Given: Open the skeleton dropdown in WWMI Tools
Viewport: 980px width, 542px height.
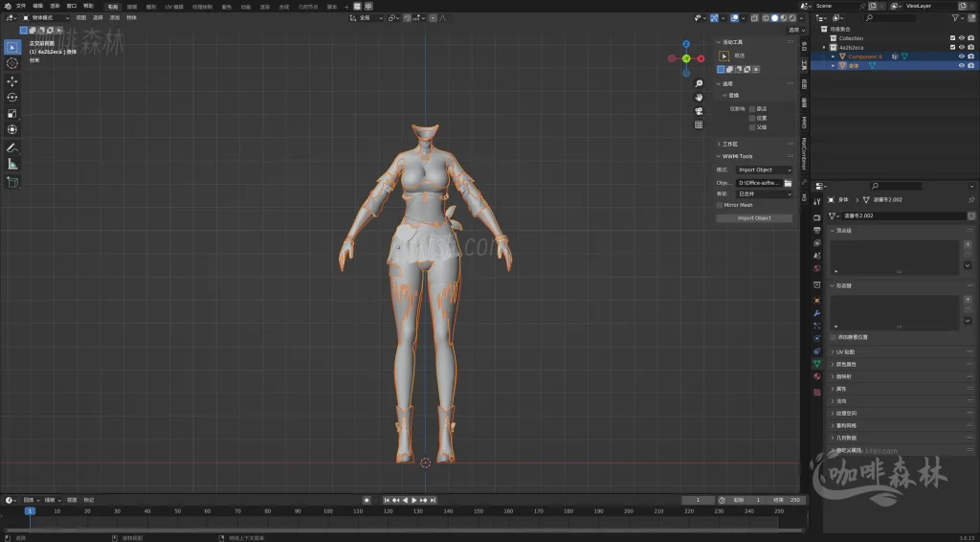Looking at the screenshot, I should point(765,193).
